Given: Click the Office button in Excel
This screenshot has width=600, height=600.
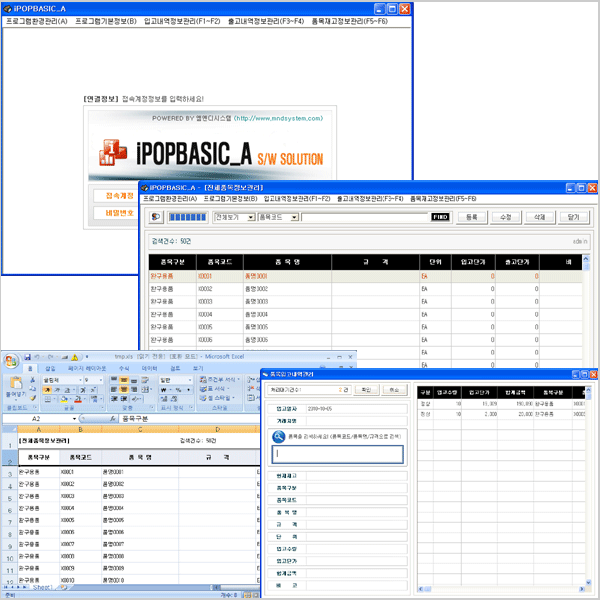Looking at the screenshot, I should click(x=11, y=360).
